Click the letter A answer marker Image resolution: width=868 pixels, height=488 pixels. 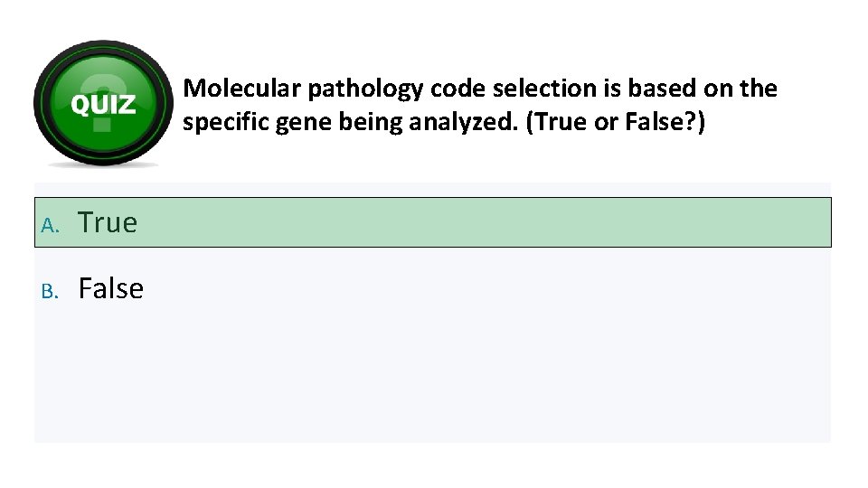click(50, 224)
